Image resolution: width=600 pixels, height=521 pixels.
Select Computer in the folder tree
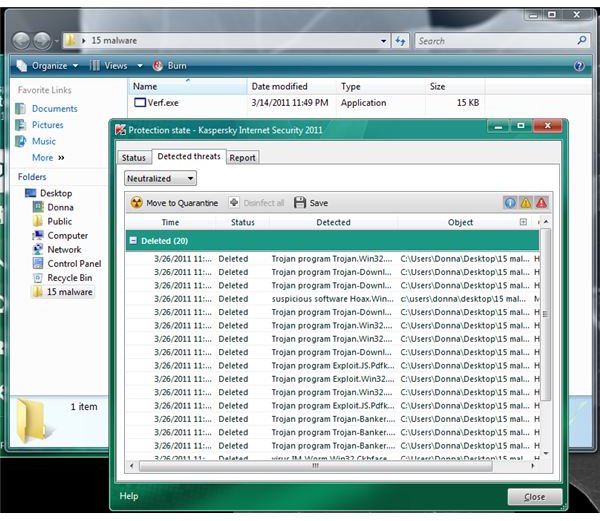point(67,236)
